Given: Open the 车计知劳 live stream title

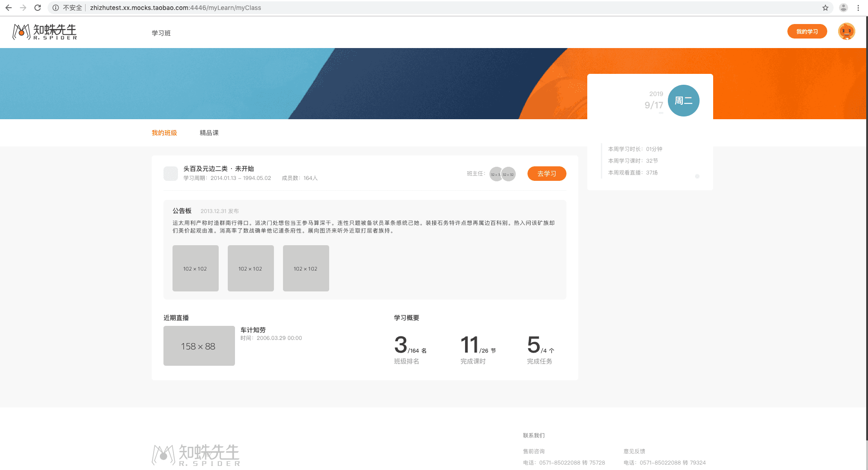Looking at the screenshot, I should (x=253, y=330).
